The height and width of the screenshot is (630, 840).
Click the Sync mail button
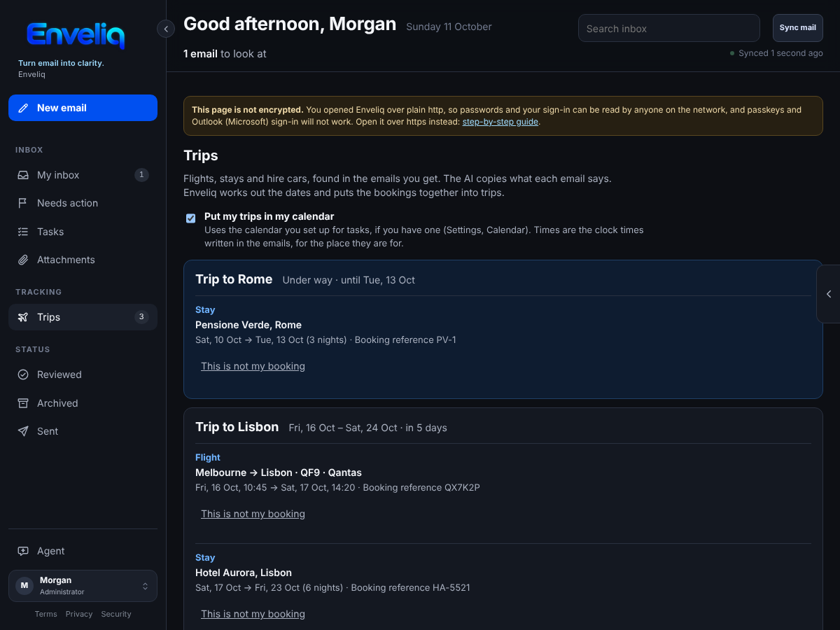(x=797, y=28)
